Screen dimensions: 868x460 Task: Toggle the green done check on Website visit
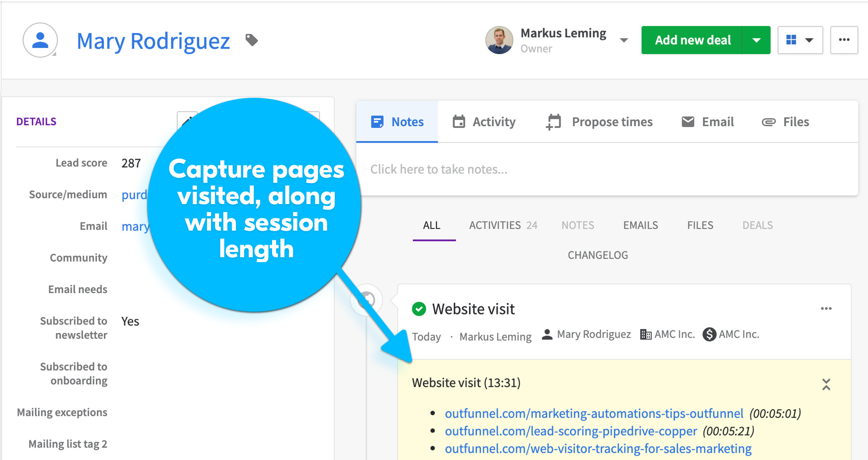point(419,309)
